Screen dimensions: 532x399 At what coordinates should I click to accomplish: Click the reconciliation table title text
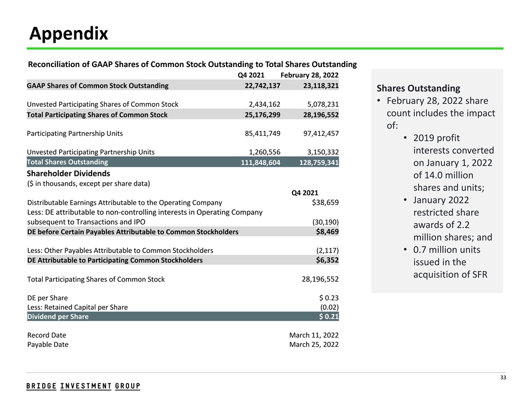[x=192, y=64]
